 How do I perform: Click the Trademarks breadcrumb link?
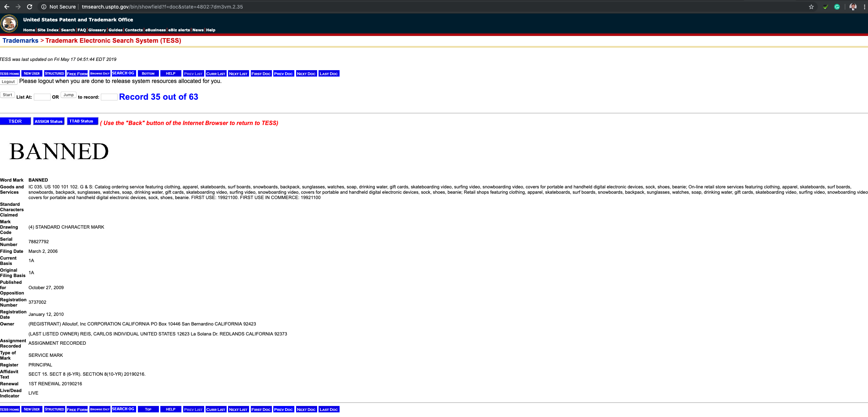pos(20,41)
